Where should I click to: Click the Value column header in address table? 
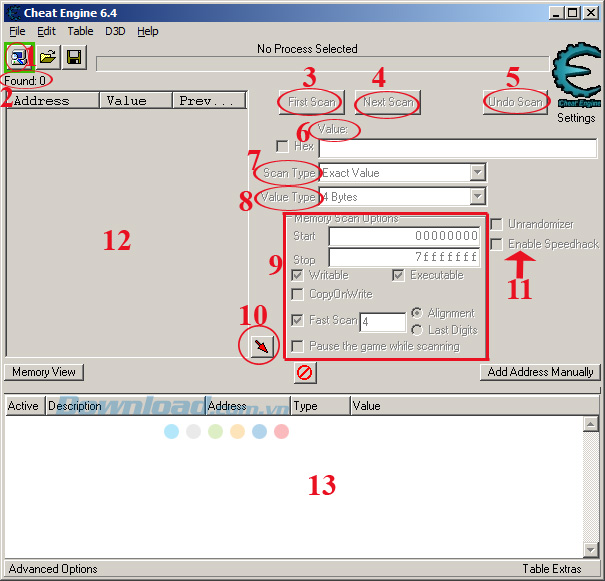coord(475,406)
